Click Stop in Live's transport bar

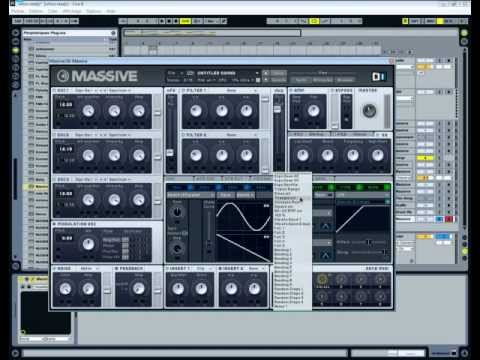click(169, 21)
